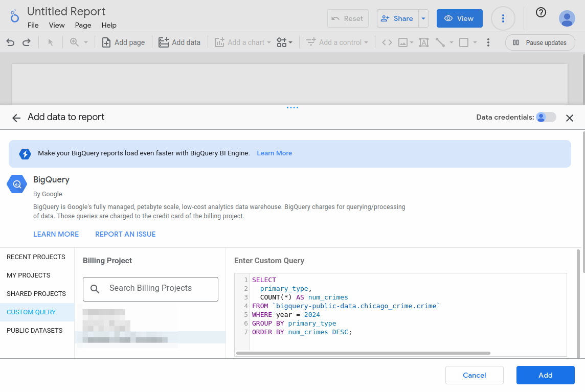Open the user account avatar
Image resolution: width=585 pixels, height=392 pixels.
pos(567,18)
